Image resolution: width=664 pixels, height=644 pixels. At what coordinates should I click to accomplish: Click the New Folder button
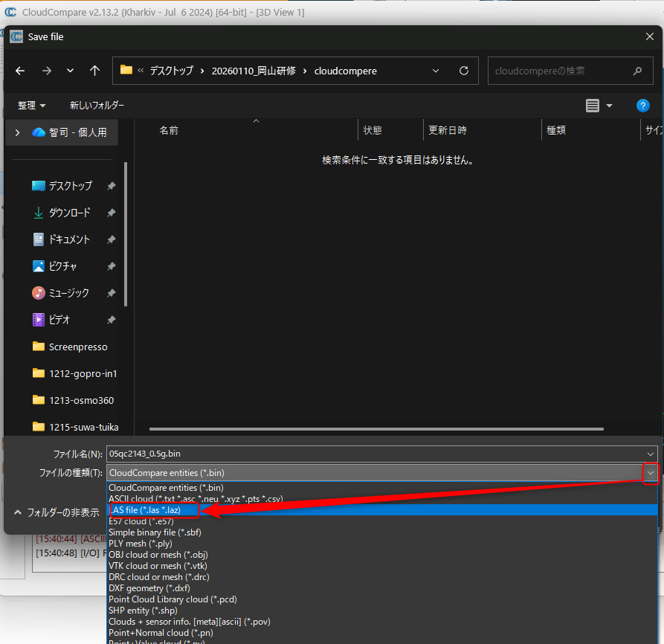[x=97, y=106]
